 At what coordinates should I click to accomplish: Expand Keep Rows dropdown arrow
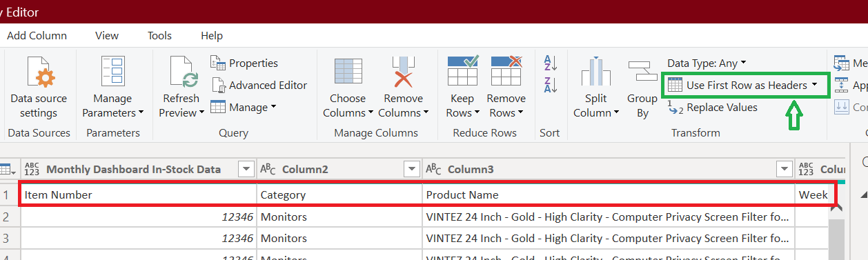[x=477, y=113]
